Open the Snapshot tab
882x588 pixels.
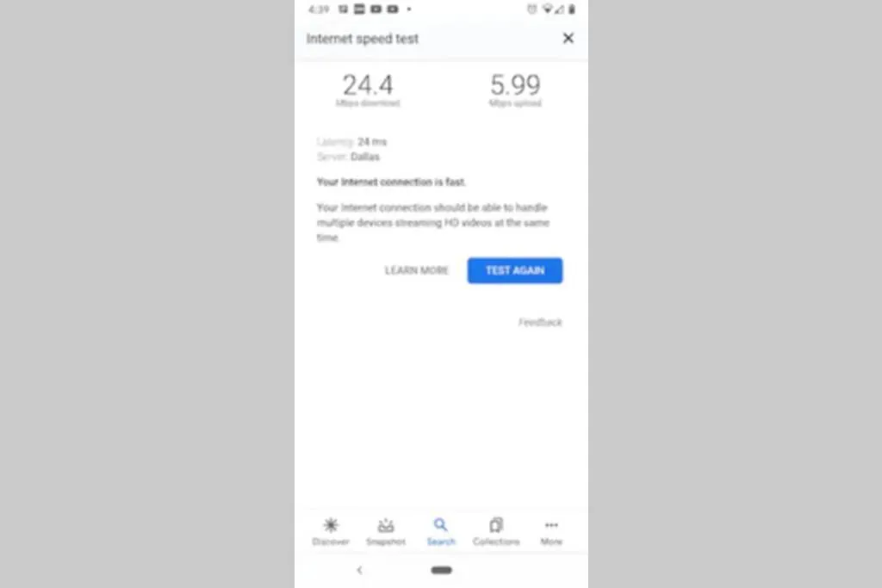[x=386, y=531]
